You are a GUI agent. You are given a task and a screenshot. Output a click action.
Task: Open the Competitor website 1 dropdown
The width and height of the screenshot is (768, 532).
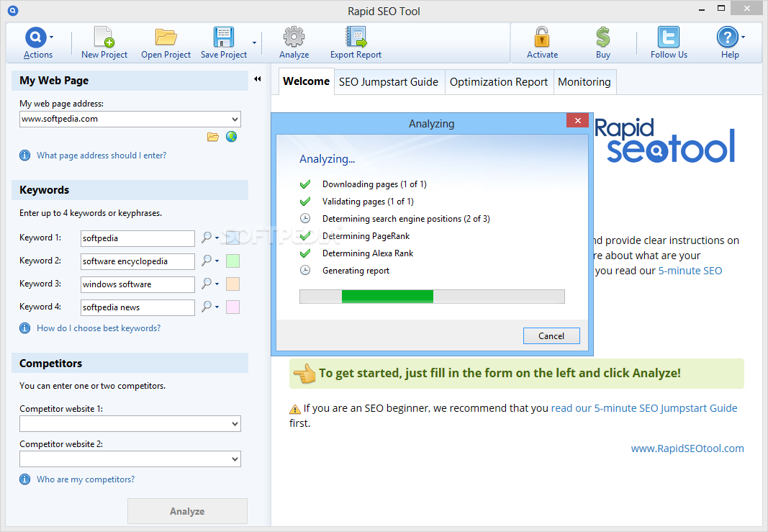pos(235,424)
